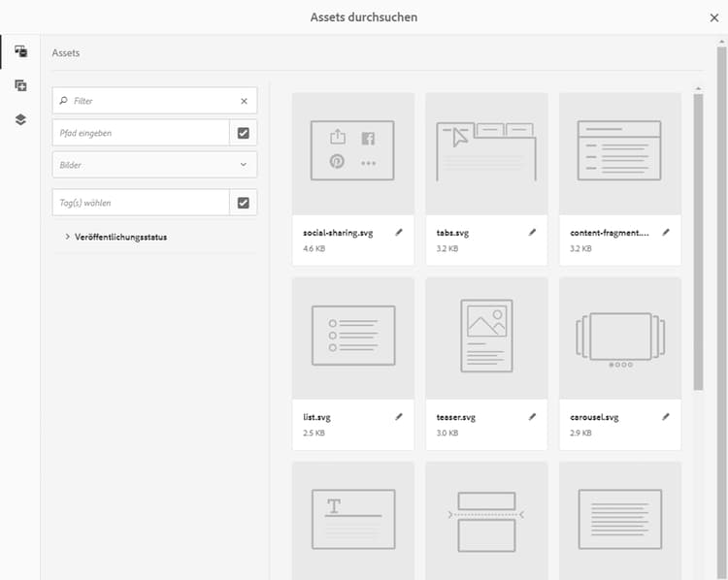This screenshot has height=580, width=728.
Task: Click into the Filter search field
Action: pos(154,101)
